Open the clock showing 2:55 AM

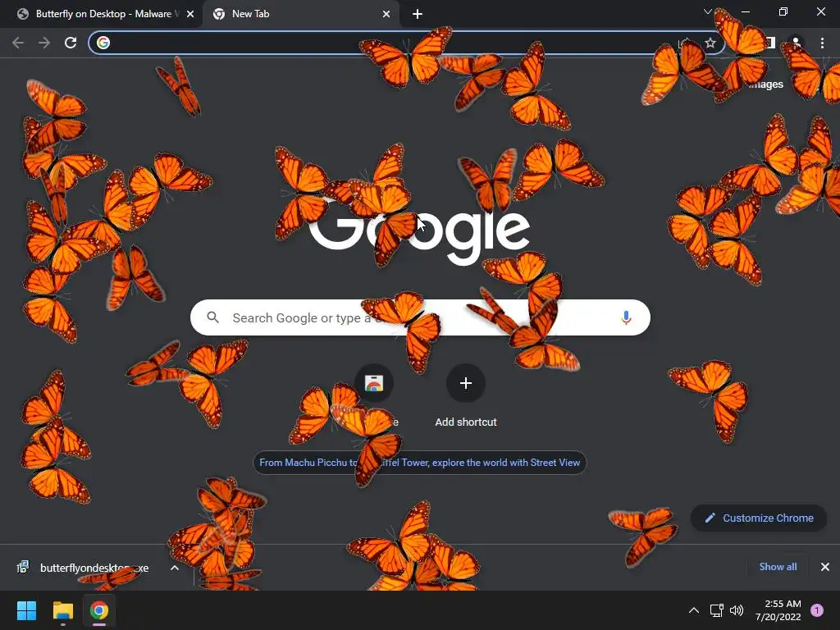(x=778, y=610)
